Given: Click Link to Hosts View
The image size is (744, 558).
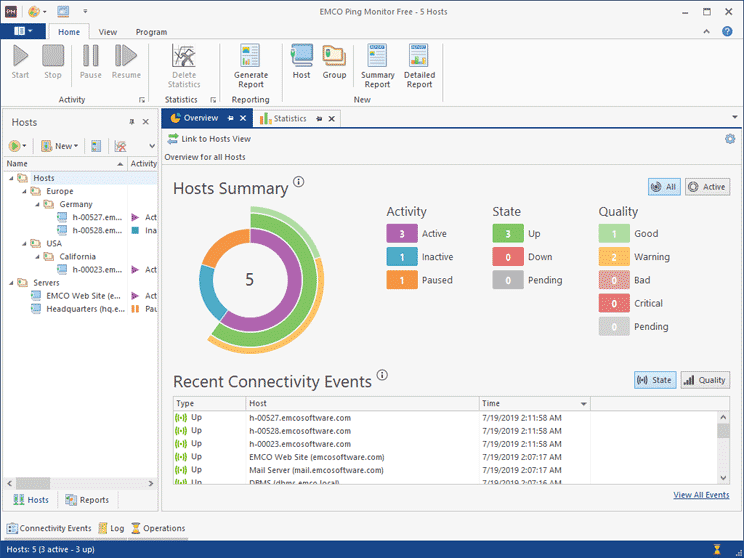Looking at the screenshot, I should click(209, 139).
